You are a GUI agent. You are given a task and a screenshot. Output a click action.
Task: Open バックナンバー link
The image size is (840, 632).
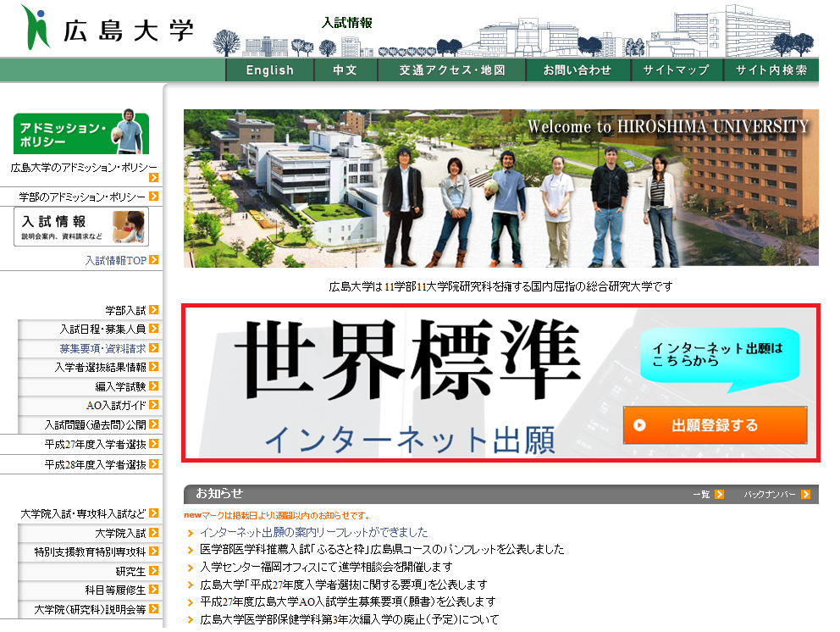click(x=769, y=494)
